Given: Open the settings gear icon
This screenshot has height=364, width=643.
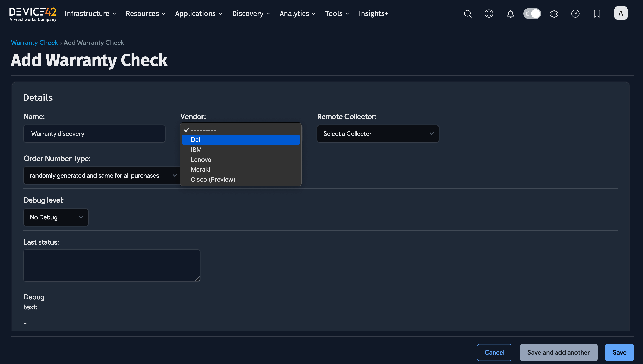Looking at the screenshot, I should (554, 14).
